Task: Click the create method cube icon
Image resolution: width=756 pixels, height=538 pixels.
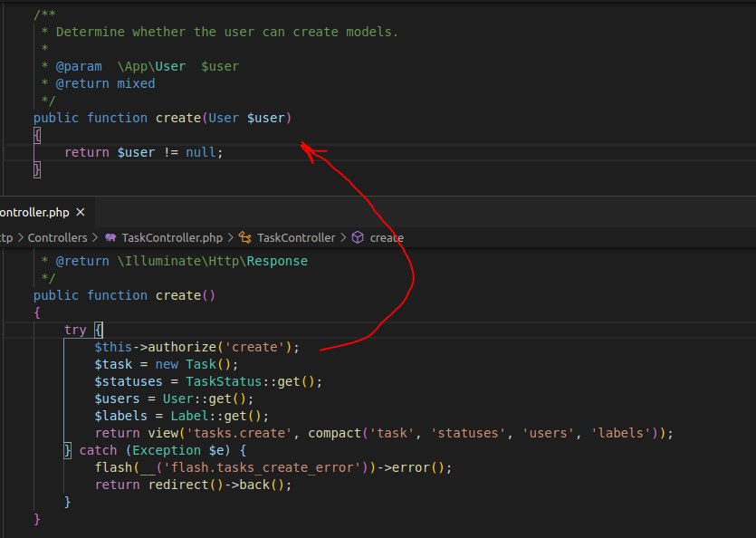Action: click(358, 237)
